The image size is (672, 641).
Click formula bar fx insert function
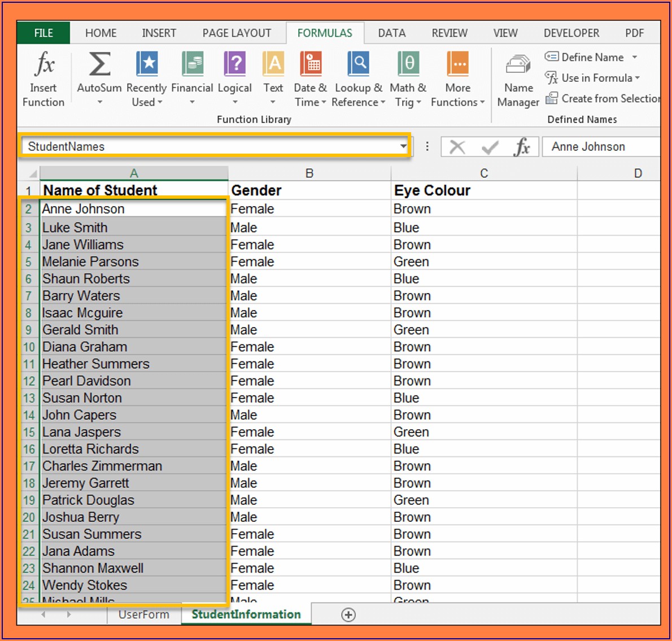(x=522, y=147)
